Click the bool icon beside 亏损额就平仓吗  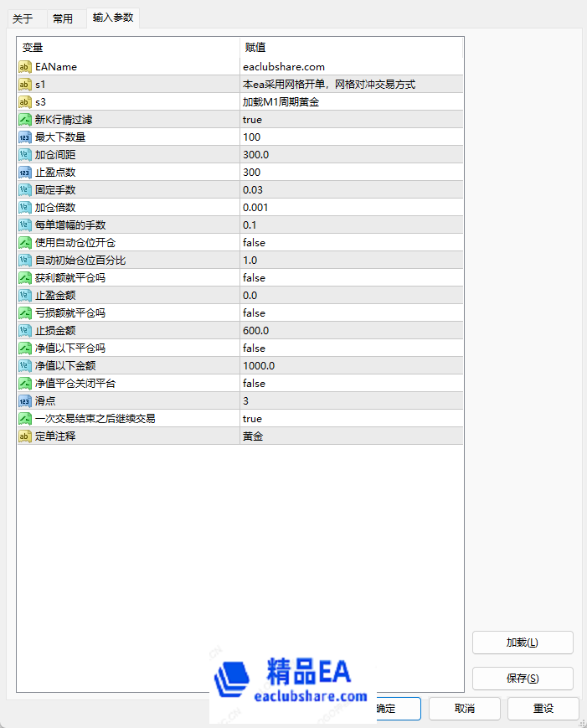pyautogui.click(x=24, y=313)
